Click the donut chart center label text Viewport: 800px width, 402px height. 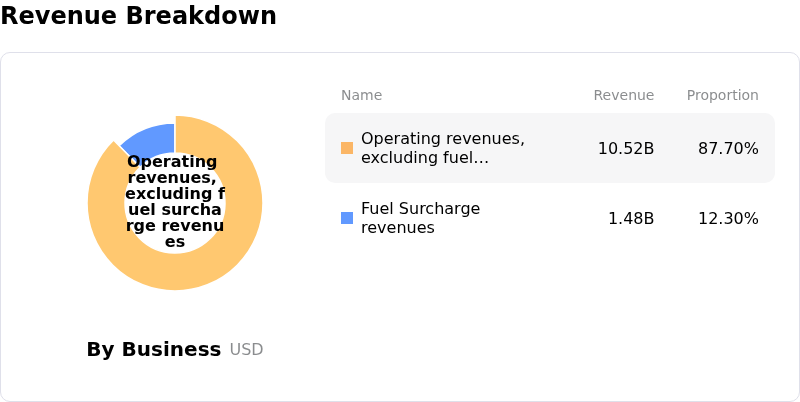[x=175, y=202]
